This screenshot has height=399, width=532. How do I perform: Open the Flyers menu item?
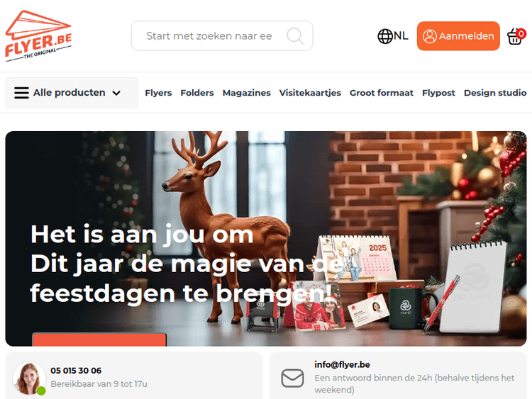158,93
